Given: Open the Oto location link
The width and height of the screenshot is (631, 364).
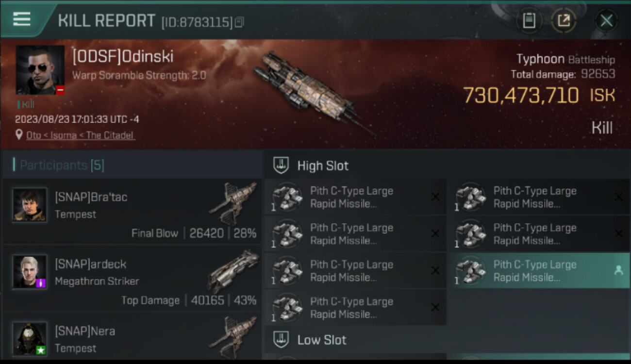Looking at the screenshot, I should [80, 135].
